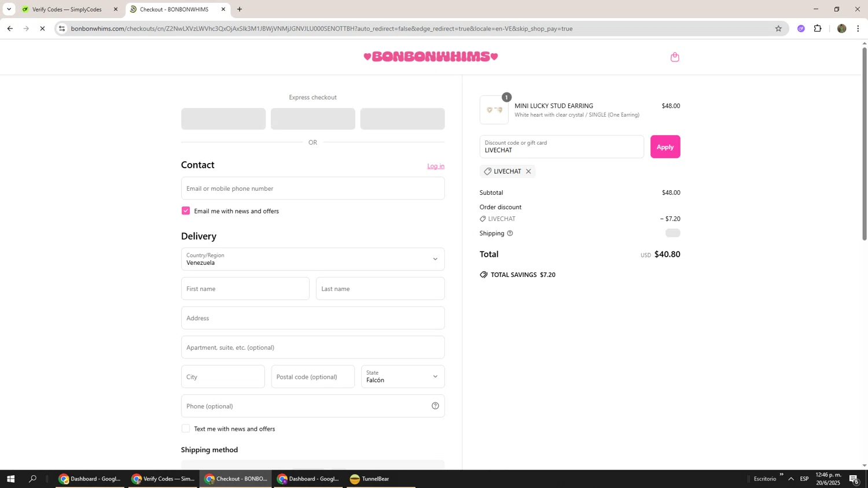The image size is (868, 488).
Task: Focus the Apartment, suite field
Action: pos(312,347)
